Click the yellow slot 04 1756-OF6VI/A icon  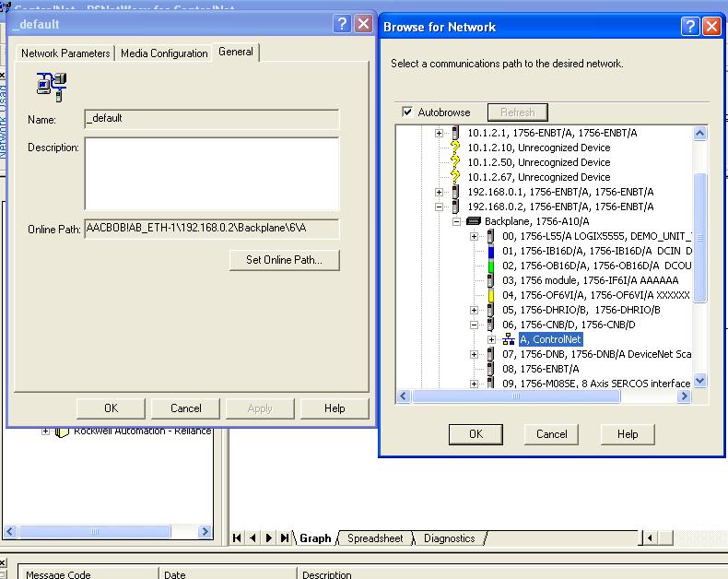(491, 296)
